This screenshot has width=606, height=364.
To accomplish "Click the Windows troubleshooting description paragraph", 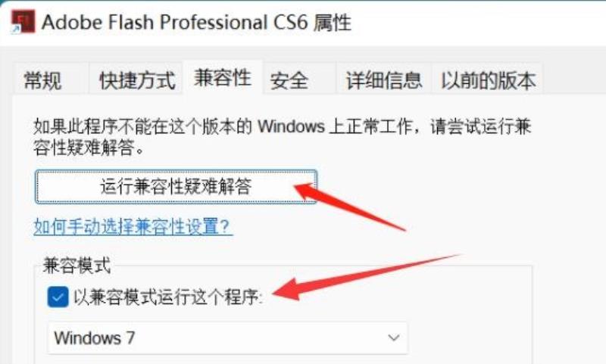I will [282, 137].
